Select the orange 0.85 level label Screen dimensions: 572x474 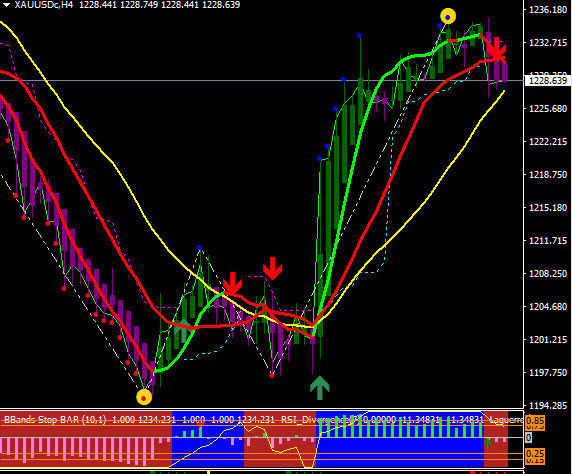click(x=535, y=420)
